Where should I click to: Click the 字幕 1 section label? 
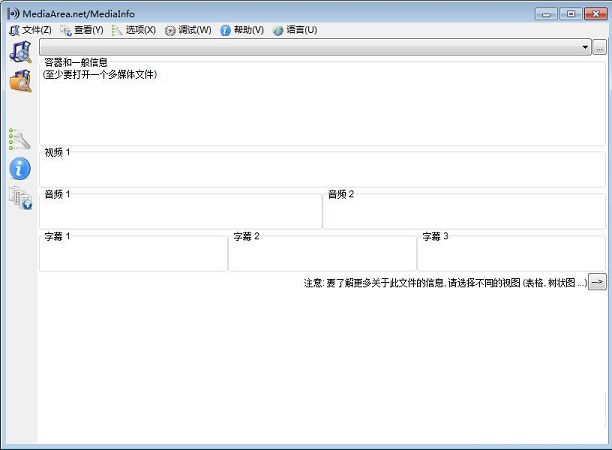57,236
